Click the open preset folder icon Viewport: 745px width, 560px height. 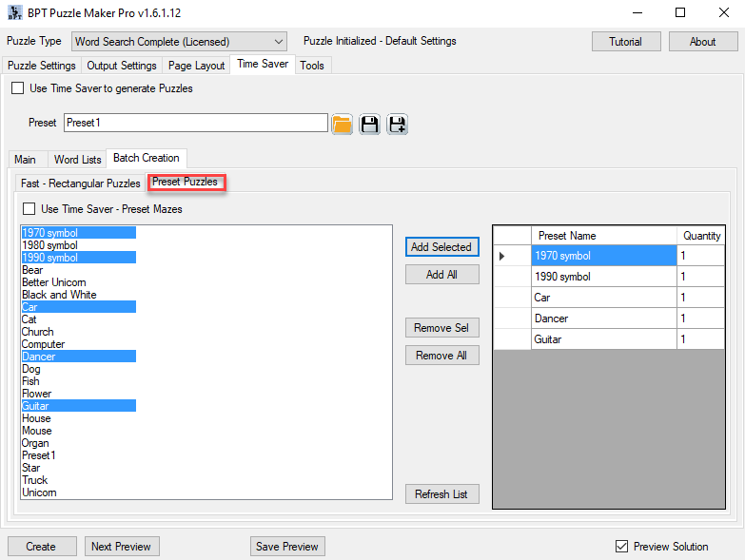click(x=343, y=124)
